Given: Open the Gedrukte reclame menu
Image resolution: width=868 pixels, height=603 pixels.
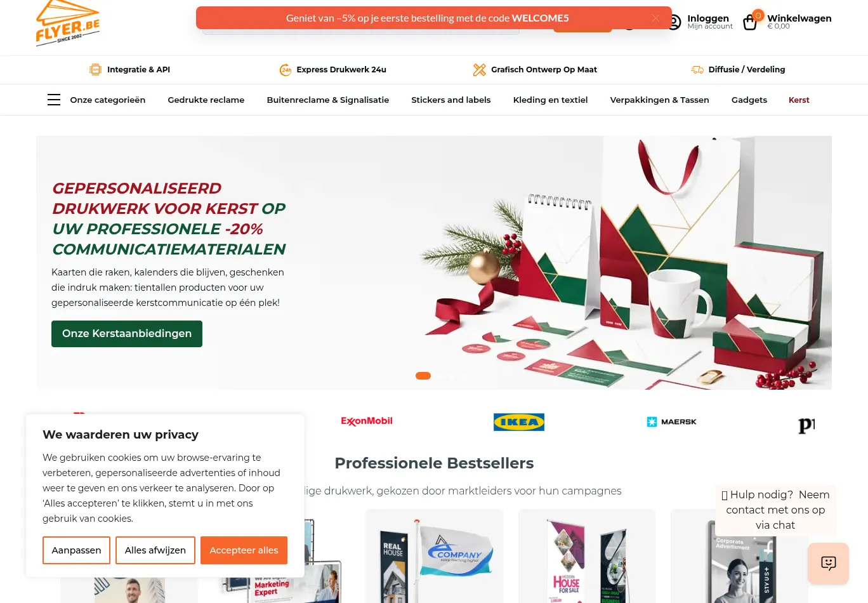Looking at the screenshot, I should [206, 100].
